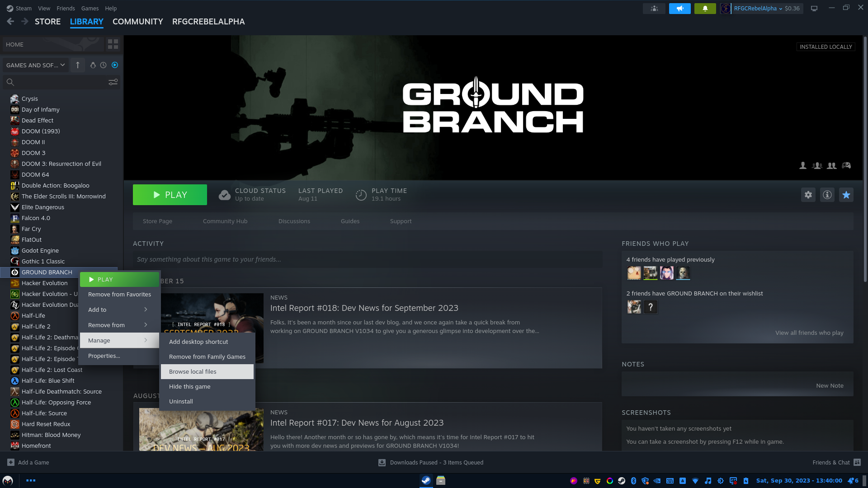The height and width of the screenshot is (488, 868).
Task: Open the advanced filter sliders icon
Action: point(113,82)
